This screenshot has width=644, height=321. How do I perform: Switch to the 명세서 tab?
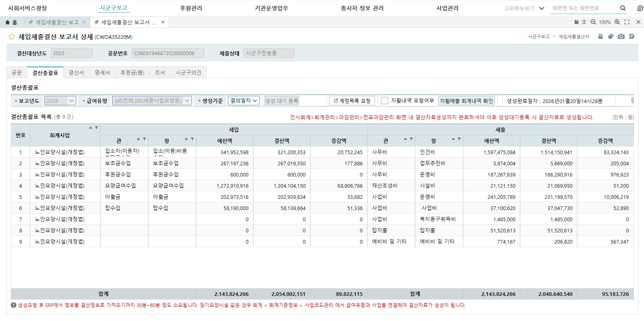pos(102,72)
